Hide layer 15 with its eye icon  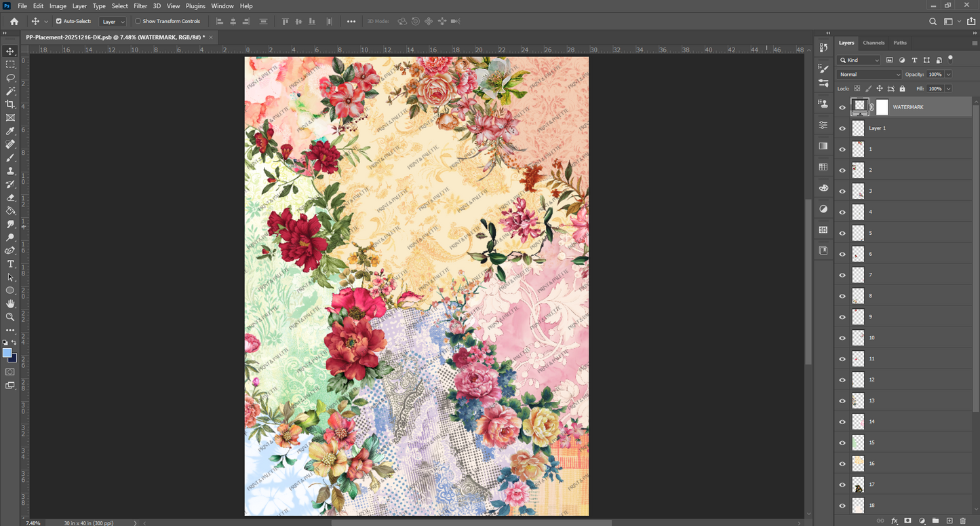click(x=842, y=443)
